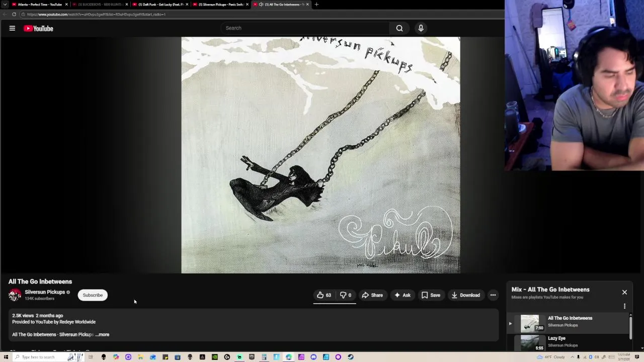Open NVIDIA app from the taskbar

coord(215,357)
